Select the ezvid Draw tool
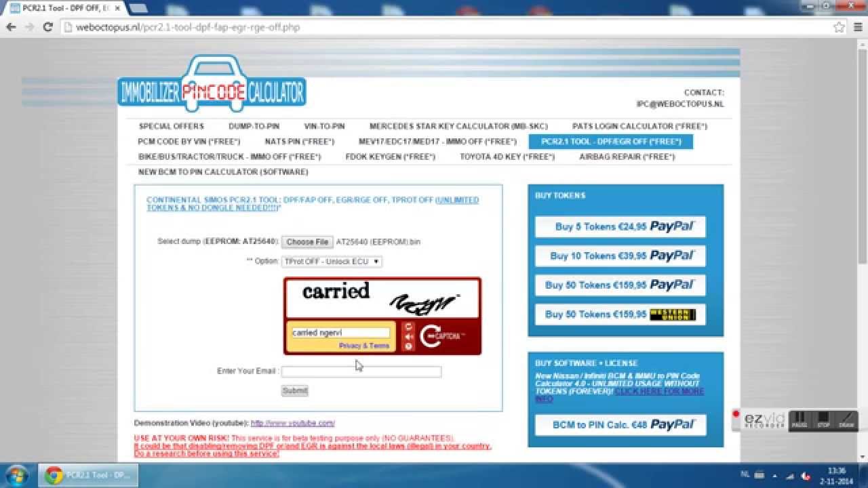The height and width of the screenshot is (488, 868). point(846,420)
